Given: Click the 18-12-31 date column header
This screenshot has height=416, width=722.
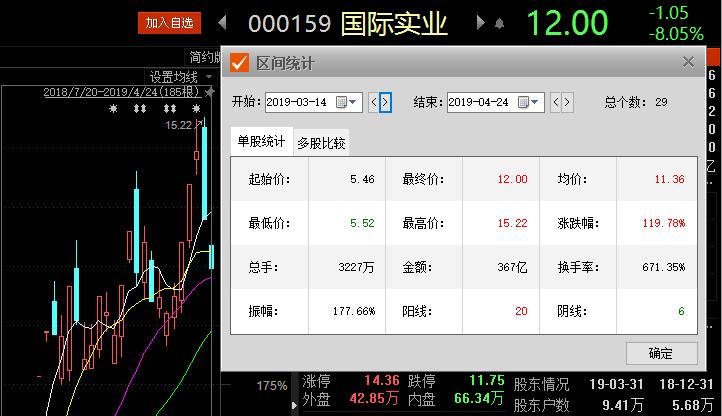Looking at the screenshot, I should pyautogui.click(x=686, y=384).
